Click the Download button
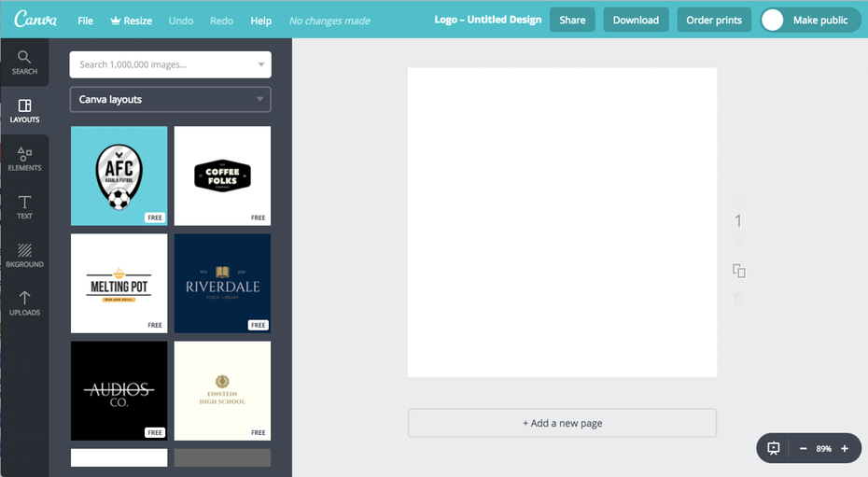Screen dimensions: 868x477 (636, 20)
